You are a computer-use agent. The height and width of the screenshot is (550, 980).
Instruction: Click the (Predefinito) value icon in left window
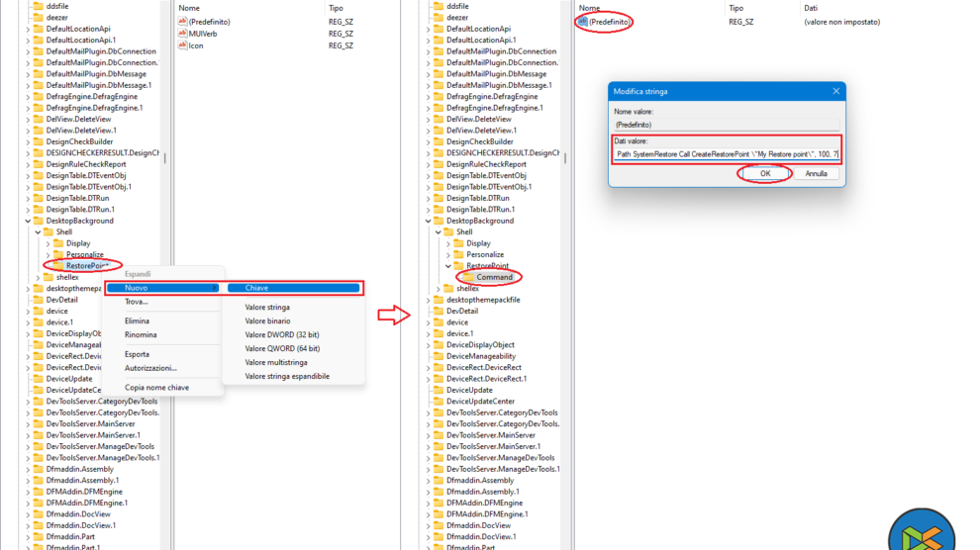(182, 21)
